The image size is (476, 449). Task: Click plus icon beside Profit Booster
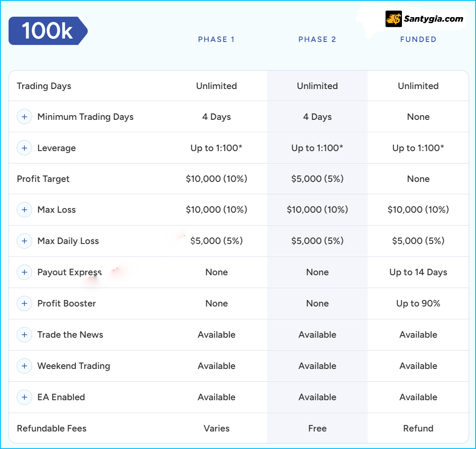pyautogui.click(x=24, y=303)
